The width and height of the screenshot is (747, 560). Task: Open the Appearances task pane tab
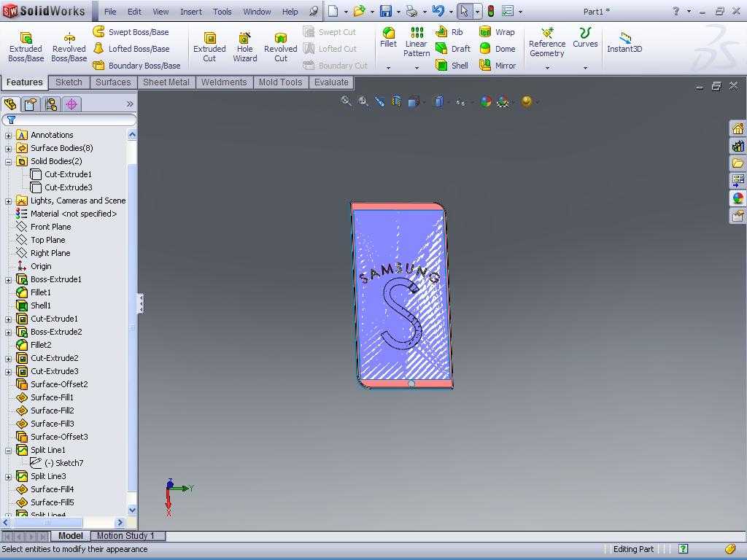pos(738,198)
